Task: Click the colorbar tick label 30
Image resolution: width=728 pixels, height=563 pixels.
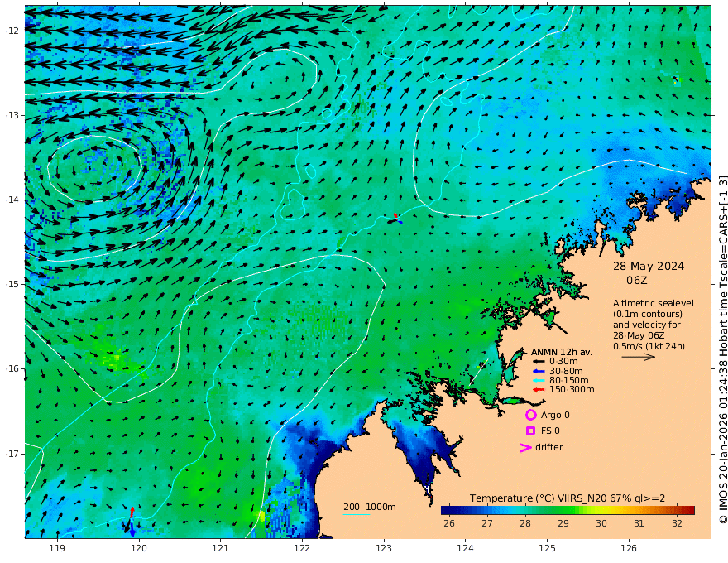Action: pos(601,523)
